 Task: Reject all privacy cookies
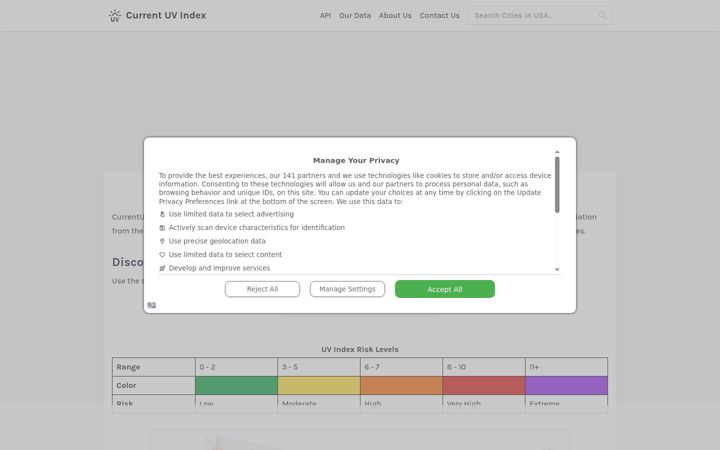(262, 289)
